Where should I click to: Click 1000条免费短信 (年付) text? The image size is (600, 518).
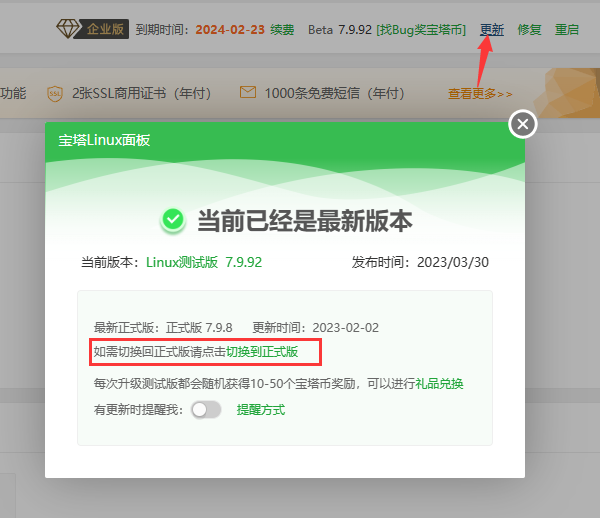[x=334, y=93]
